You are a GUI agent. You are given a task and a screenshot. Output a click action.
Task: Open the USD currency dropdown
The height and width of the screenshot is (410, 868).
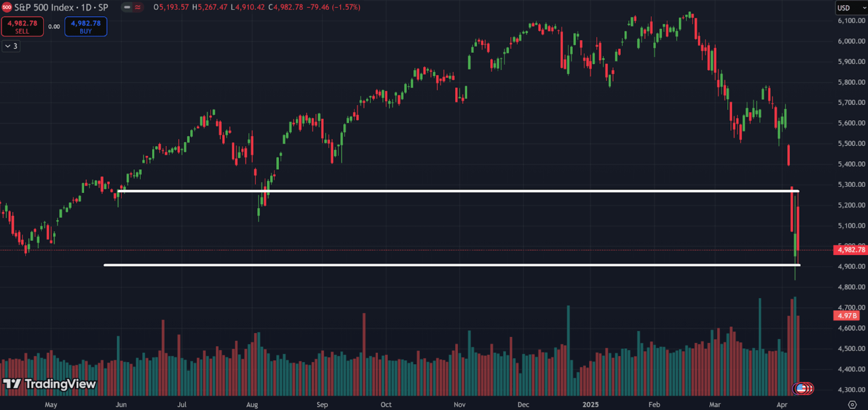[850, 8]
